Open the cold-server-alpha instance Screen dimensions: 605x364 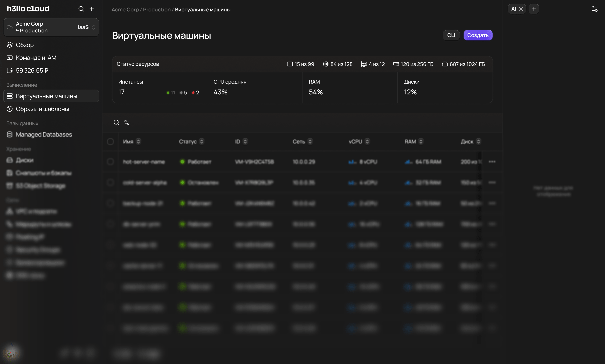[145, 183]
